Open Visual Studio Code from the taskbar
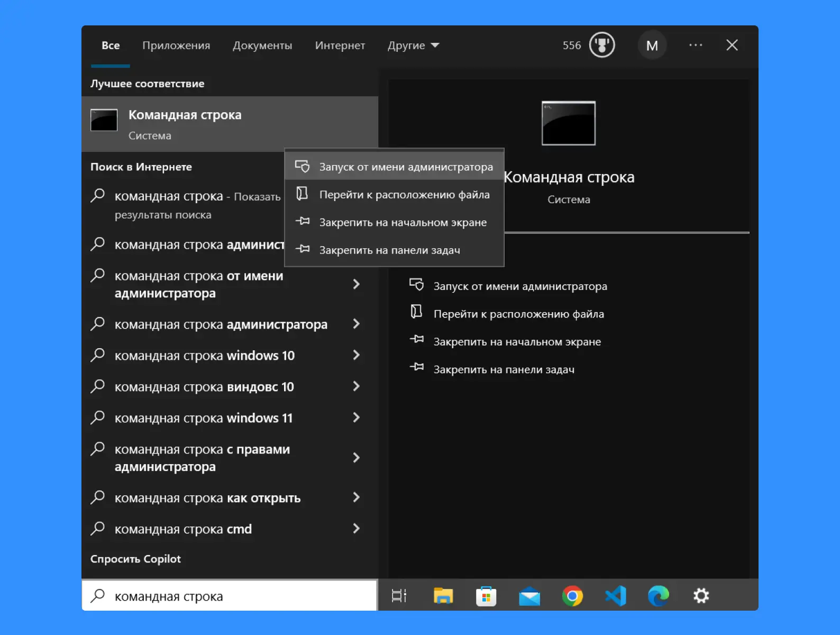Image resolution: width=840 pixels, height=635 pixels. (616, 596)
